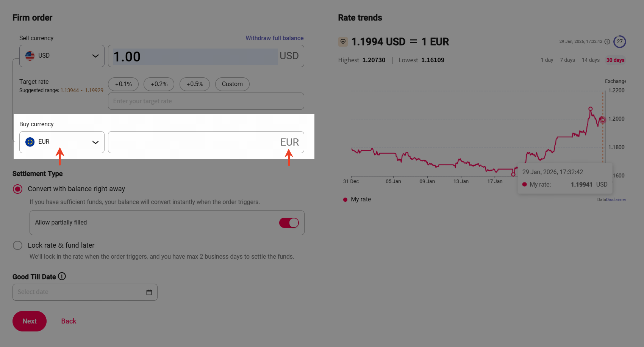Screen dimensions: 644x347
Task: Toggle the Allow partially filled switch
Action: coord(289,223)
